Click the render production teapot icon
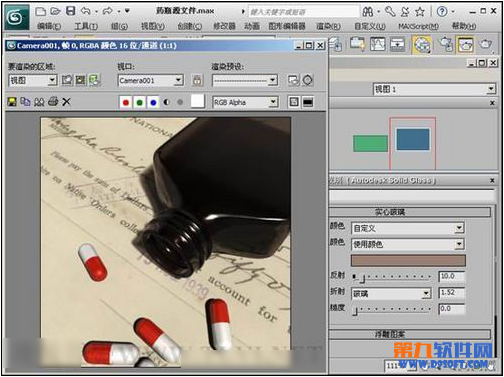Viewport: 504px width, 377px height. click(485, 44)
